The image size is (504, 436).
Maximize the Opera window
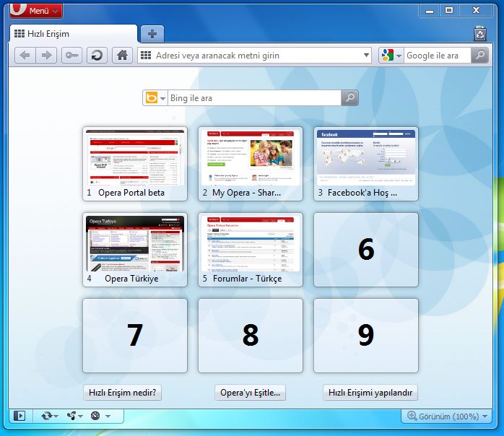(x=449, y=11)
